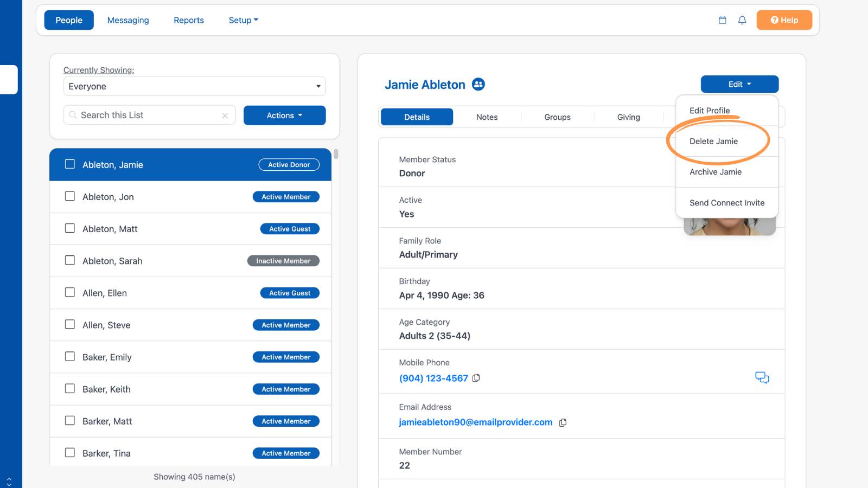Select Send Connect Invite
The image size is (868, 488).
pyautogui.click(x=727, y=203)
